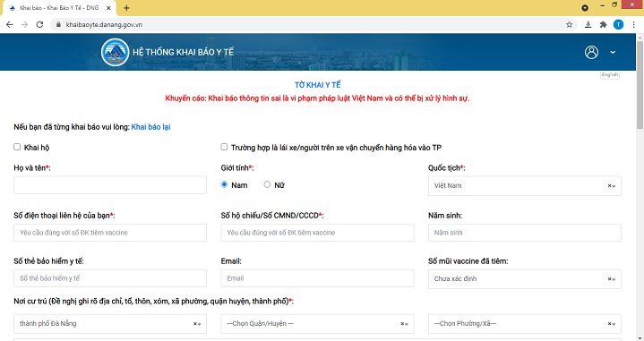Open the Chrome three-dot menu
The height and width of the screenshot is (341, 644).
634,25
